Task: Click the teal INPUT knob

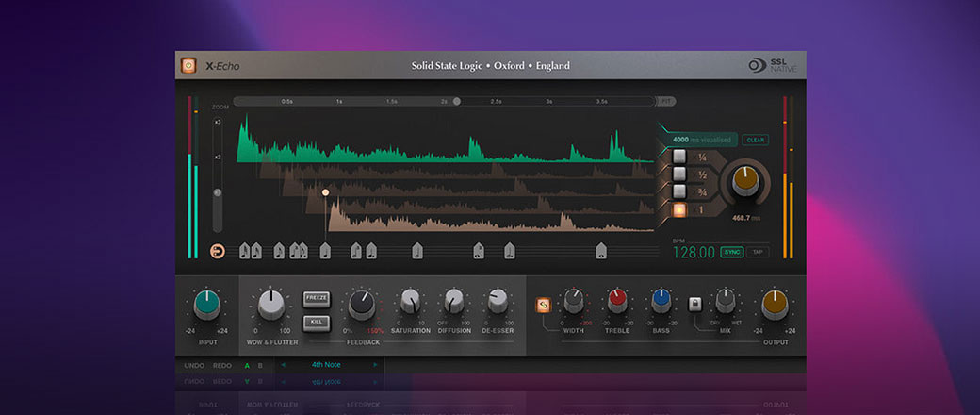Action: point(206,305)
